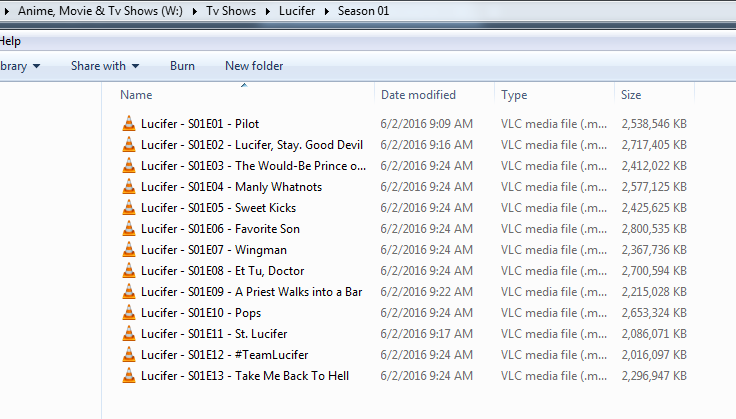Click size 2,800,535 KB
This screenshot has width=736, height=419.
pos(654,229)
